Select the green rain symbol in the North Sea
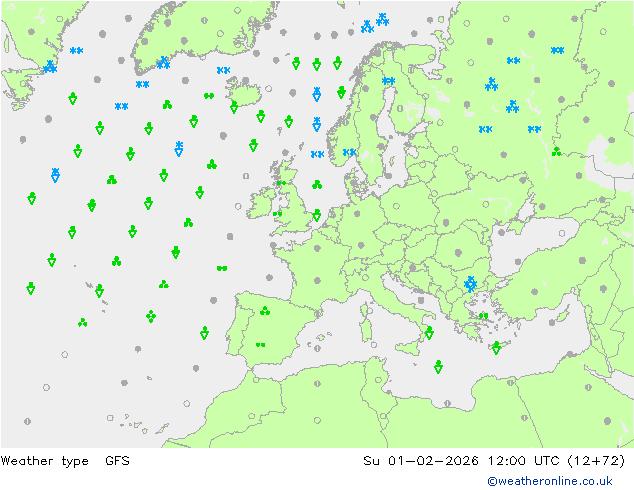This screenshot has height=490, width=634. tap(317, 185)
